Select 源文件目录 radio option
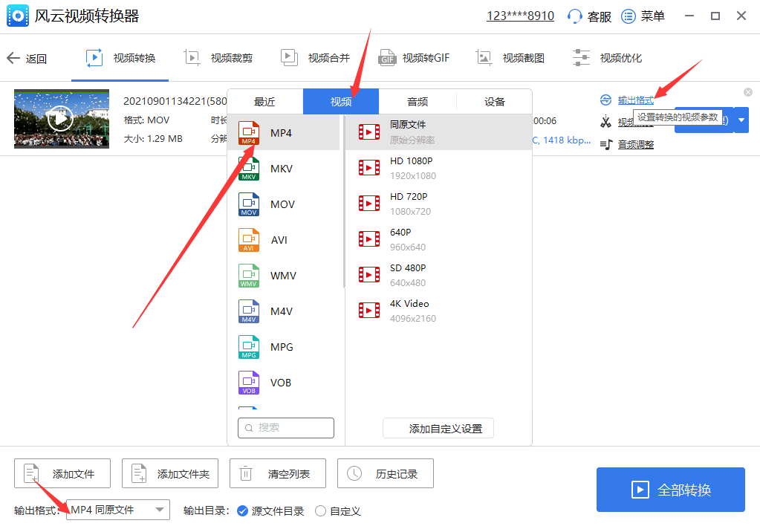This screenshot has width=760, height=532. point(243,511)
